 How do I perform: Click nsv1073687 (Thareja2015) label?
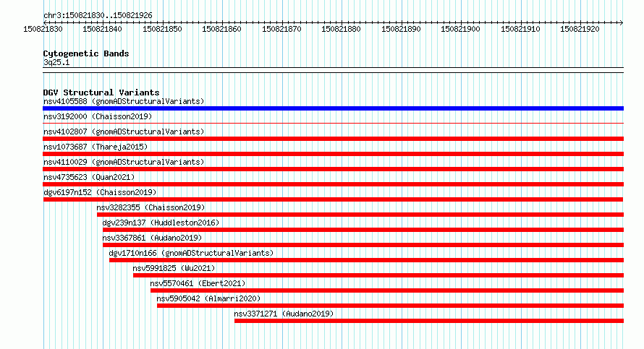(96, 147)
